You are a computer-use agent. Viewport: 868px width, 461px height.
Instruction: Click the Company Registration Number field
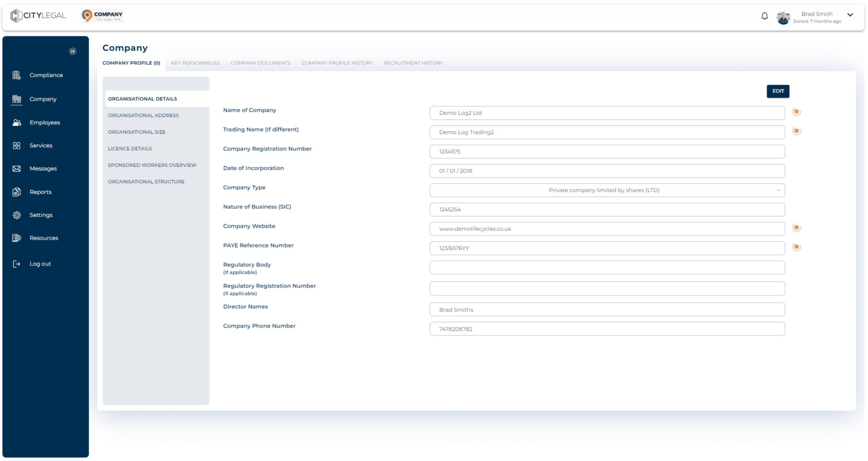click(607, 151)
